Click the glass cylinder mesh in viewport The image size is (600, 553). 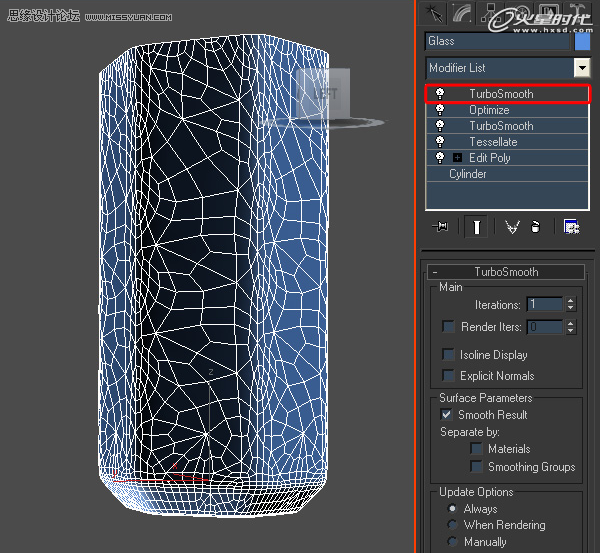(x=214, y=276)
